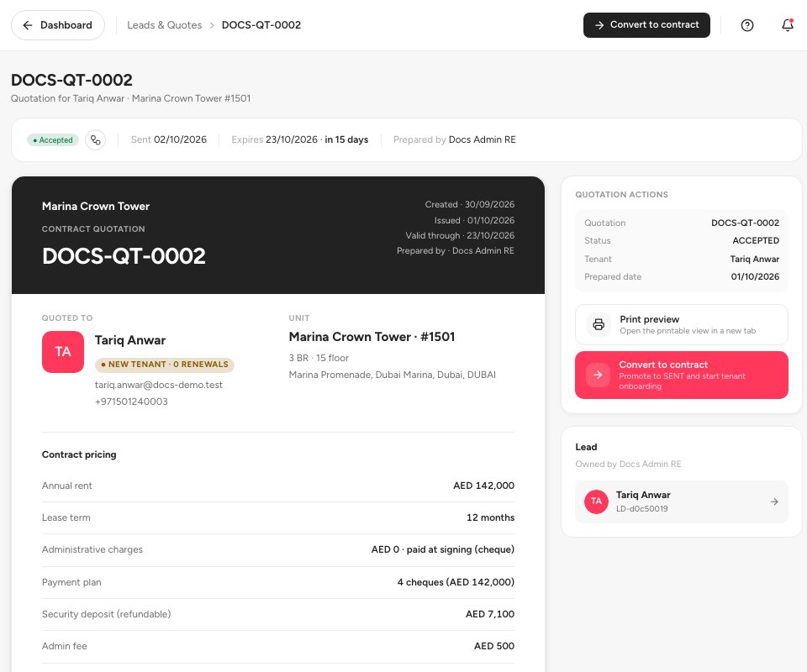This screenshot has width=807, height=672.
Task: Click the Expires 23/10/2026 text
Action: tap(299, 139)
